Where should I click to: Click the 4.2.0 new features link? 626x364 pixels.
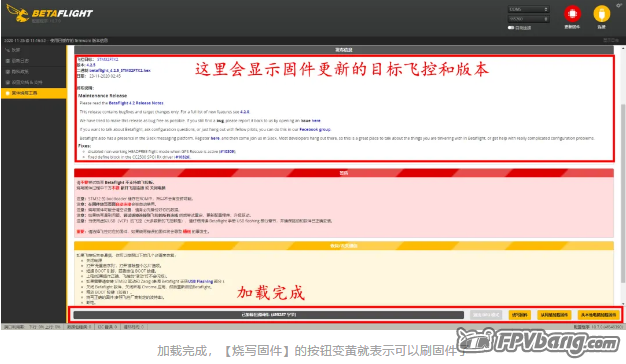coord(245,112)
